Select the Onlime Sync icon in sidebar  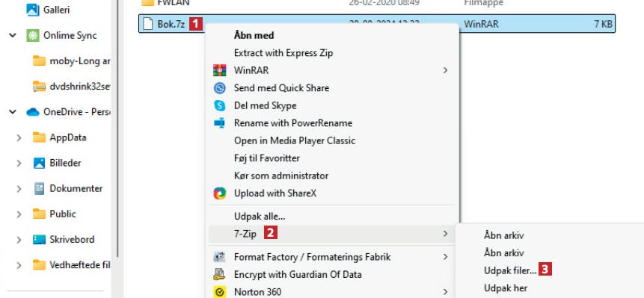[x=33, y=36]
